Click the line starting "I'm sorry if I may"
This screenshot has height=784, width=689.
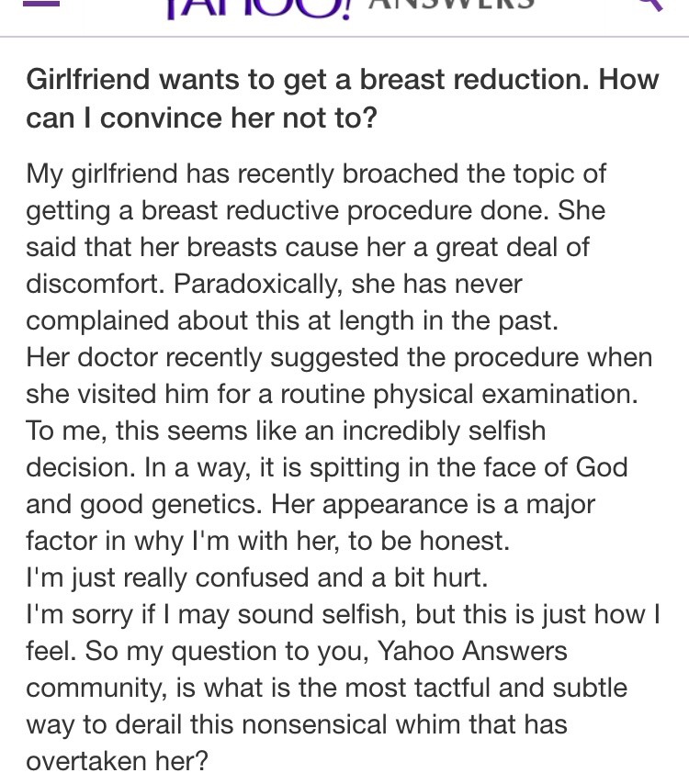(343, 615)
